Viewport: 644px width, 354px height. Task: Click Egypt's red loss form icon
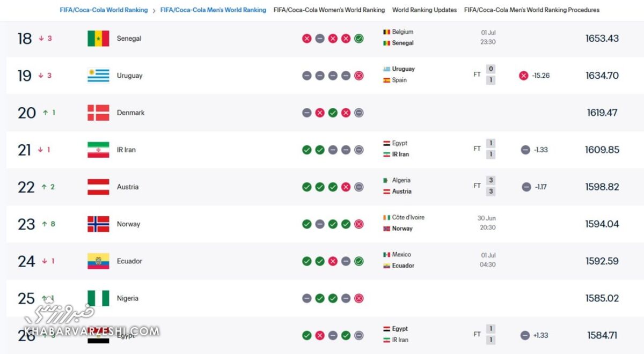pyautogui.click(x=320, y=335)
